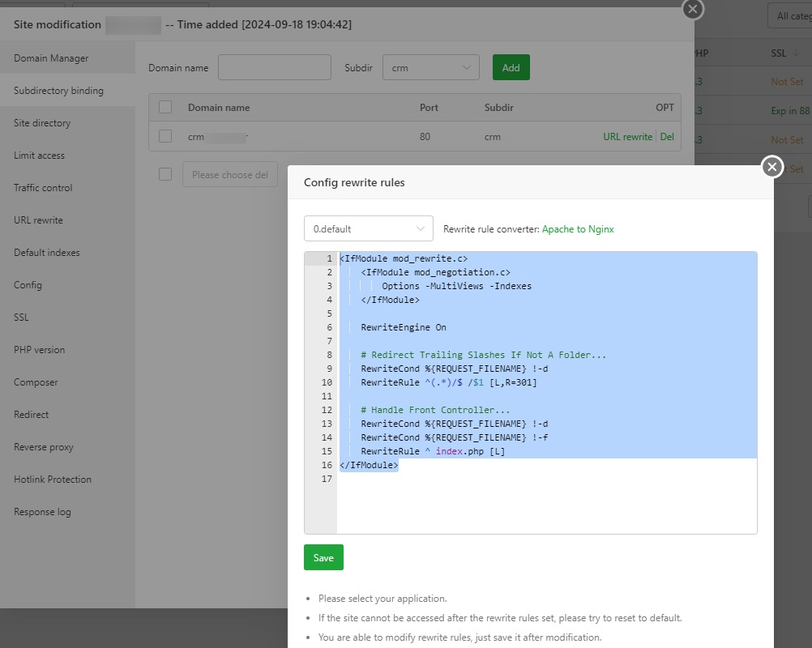The image size is (812, 648).
Task: Click the green Add button
Action: pyautogui.click(x=511, y=68)
